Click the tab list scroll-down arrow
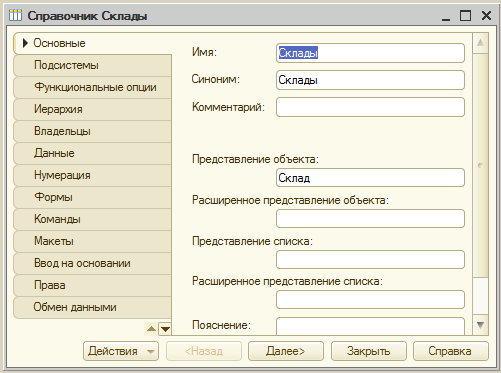The width and height of the screenshot is (501, 373). [165, 329]
